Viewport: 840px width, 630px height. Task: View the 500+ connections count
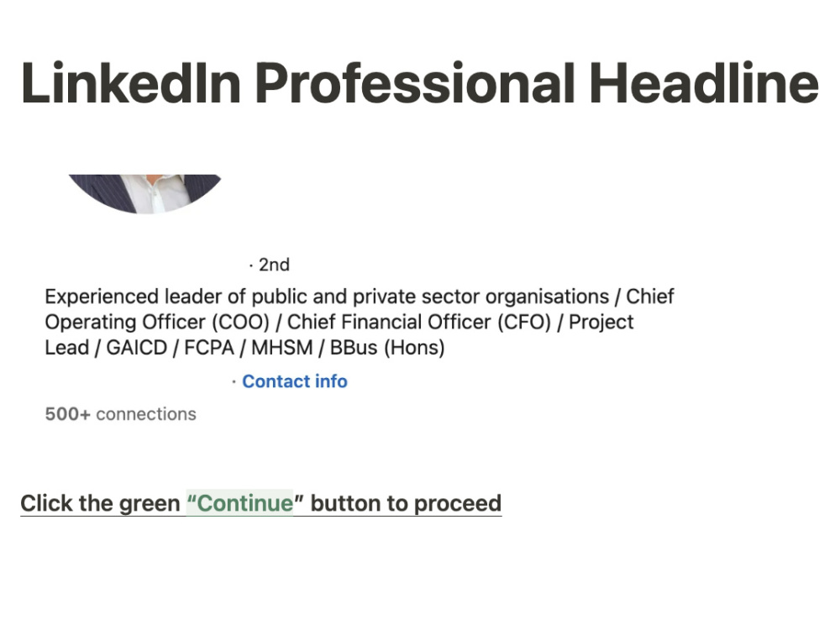coord(120,414)
